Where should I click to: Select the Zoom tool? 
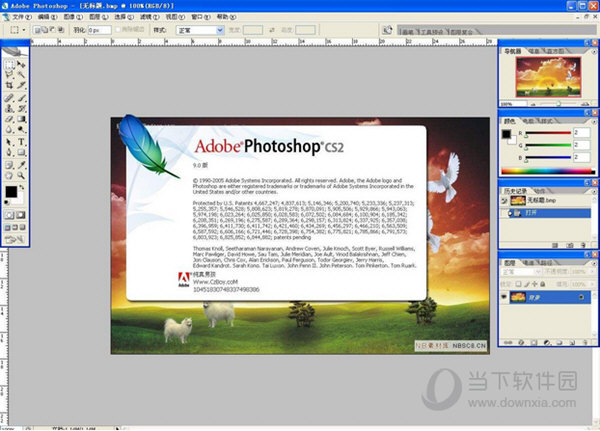pyautogui.click(x=21, y=176)
